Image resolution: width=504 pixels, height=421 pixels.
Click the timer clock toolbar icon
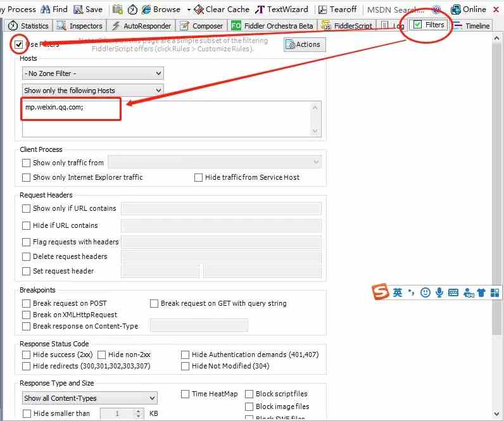(132, 10)
